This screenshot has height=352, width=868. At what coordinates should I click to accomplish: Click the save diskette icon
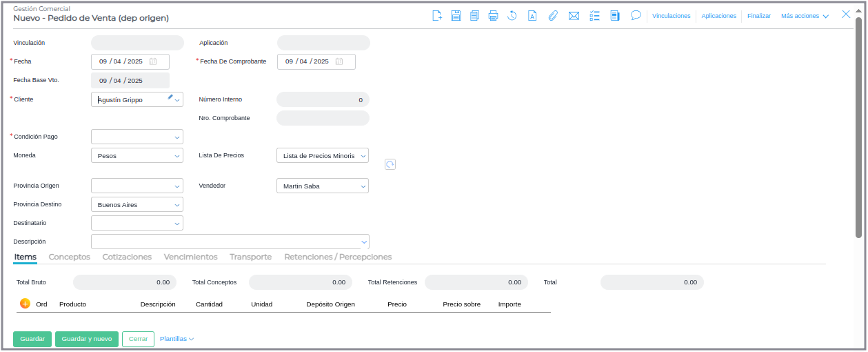(456, 16)
